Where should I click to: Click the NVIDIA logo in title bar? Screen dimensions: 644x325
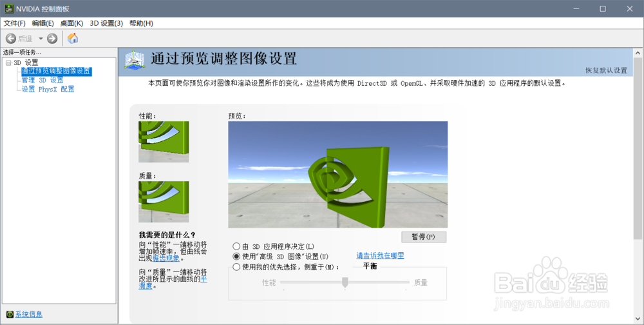(9, 8)
